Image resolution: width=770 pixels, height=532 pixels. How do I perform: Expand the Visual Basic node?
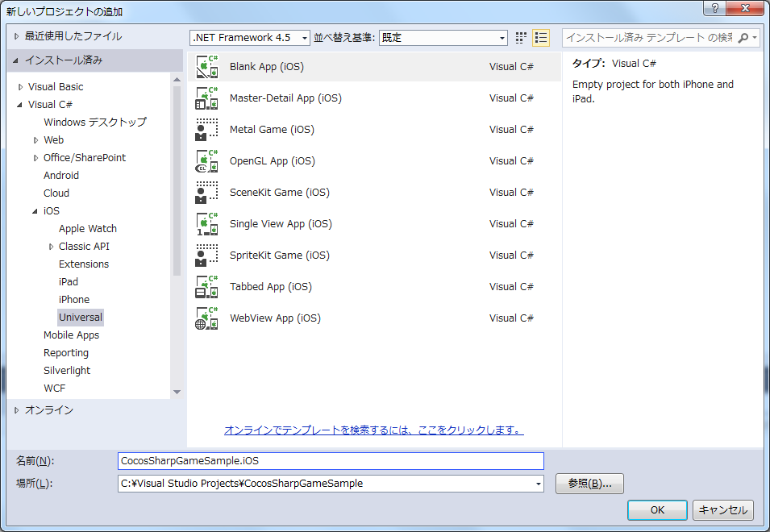click(x=20, y=87)
